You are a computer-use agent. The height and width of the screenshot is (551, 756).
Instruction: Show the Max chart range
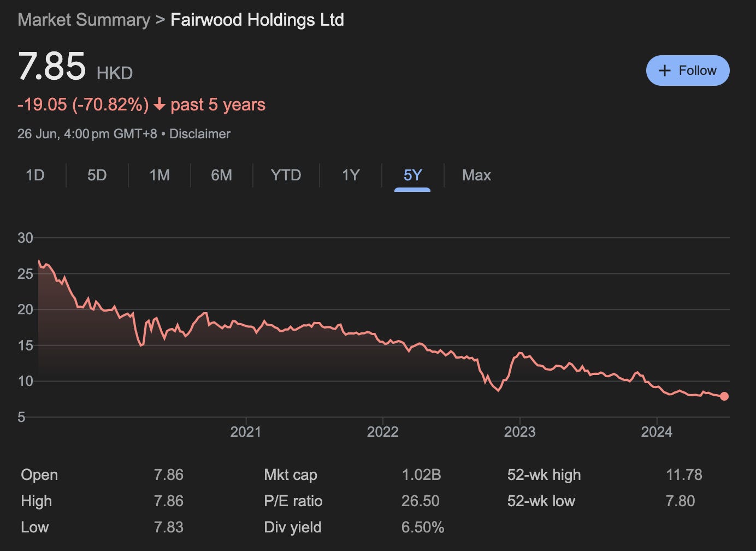(x=476, y=175)
